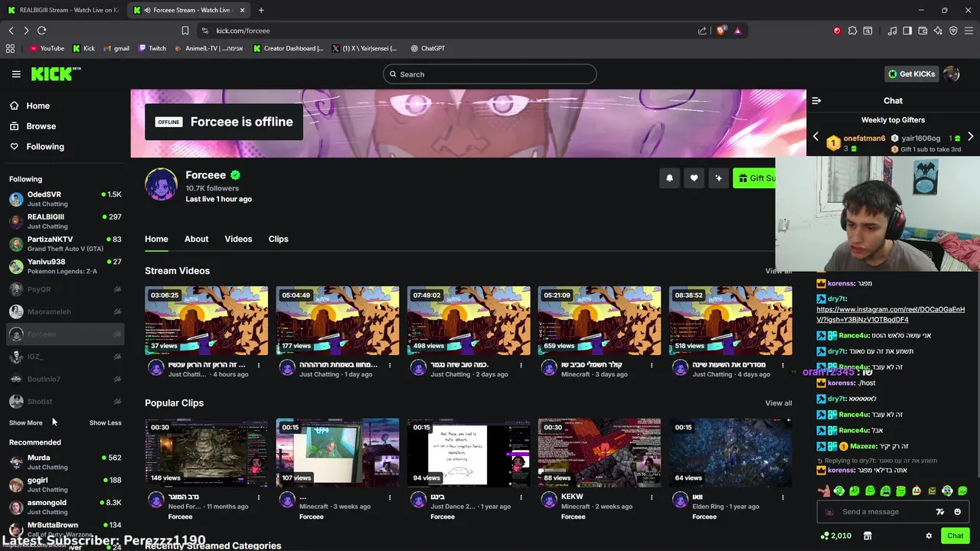The image size is (980, 551).
Task: Play the 03:06:25 stream video
Action: point(207,321)
